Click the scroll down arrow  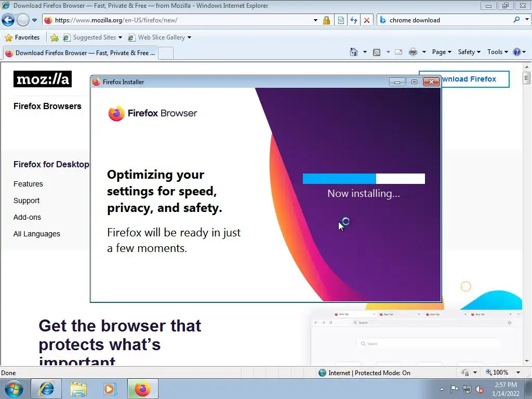(527, 361)
